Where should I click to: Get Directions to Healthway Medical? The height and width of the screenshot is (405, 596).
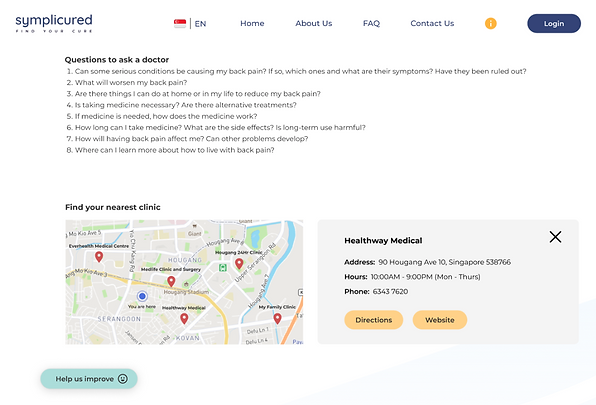374,320
